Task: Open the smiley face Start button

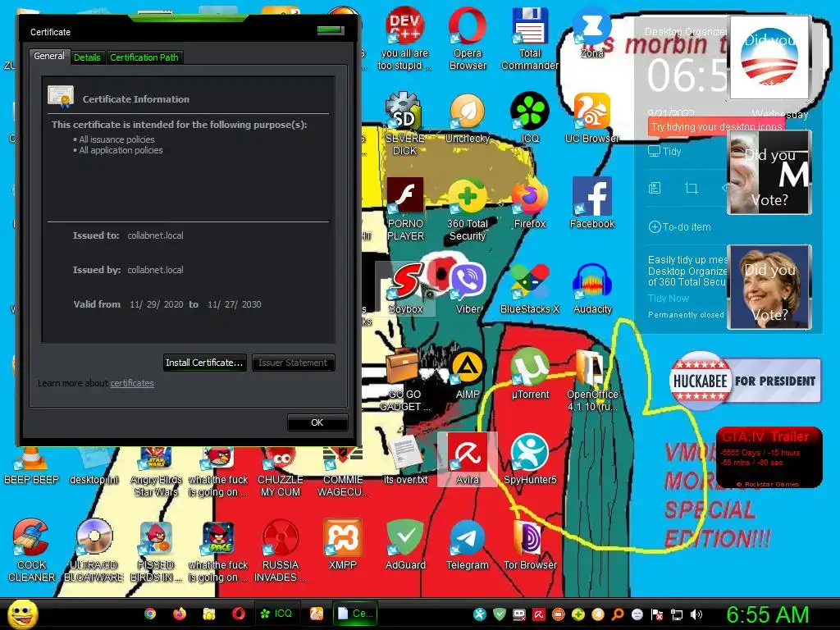Action: [22, 614]
